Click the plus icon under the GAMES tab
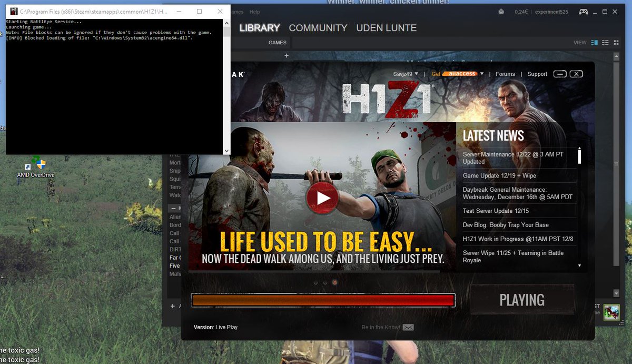This screenshot has width=632, height=364. coord(287,55)
